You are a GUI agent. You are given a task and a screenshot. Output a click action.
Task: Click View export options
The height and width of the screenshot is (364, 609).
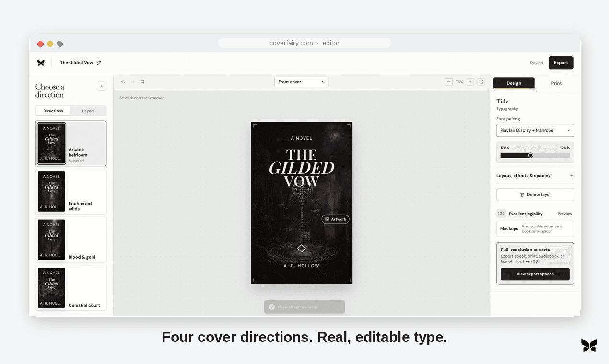pyautogui.click(x=535, y=274)
